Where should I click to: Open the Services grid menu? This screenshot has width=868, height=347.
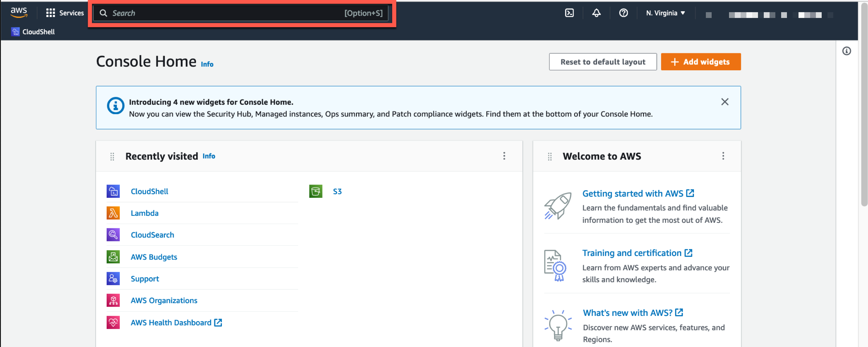[x=50, y=12]
